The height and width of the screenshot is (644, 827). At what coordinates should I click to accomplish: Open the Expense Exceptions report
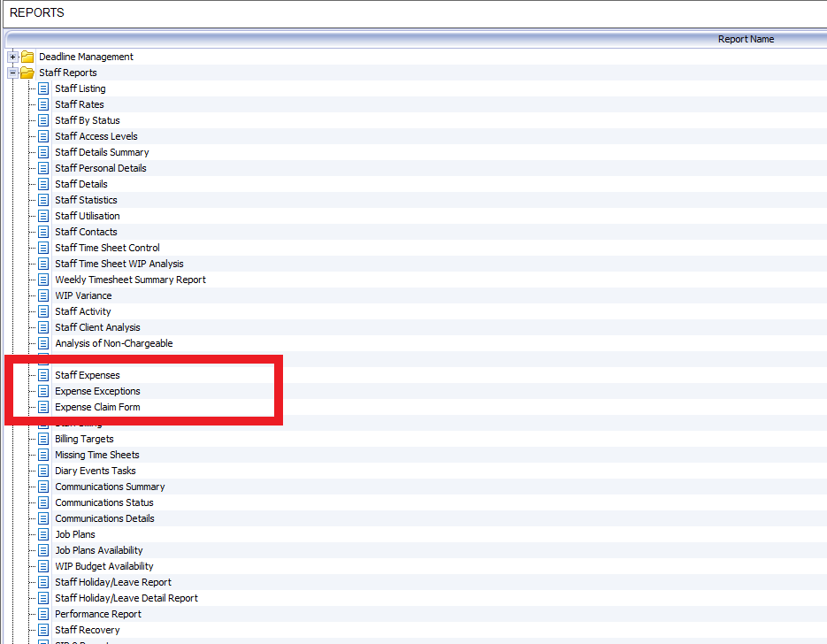click(x=97, y=391)
